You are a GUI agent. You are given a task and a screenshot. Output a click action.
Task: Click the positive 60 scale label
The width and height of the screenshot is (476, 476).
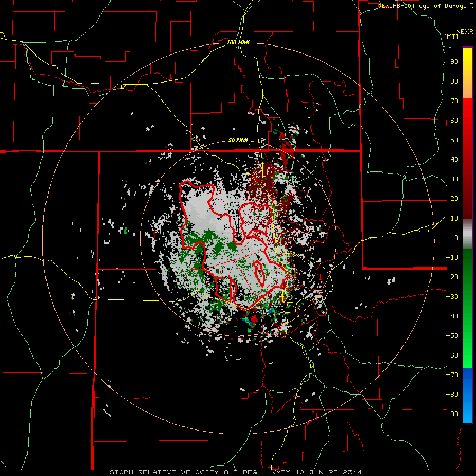454,121
